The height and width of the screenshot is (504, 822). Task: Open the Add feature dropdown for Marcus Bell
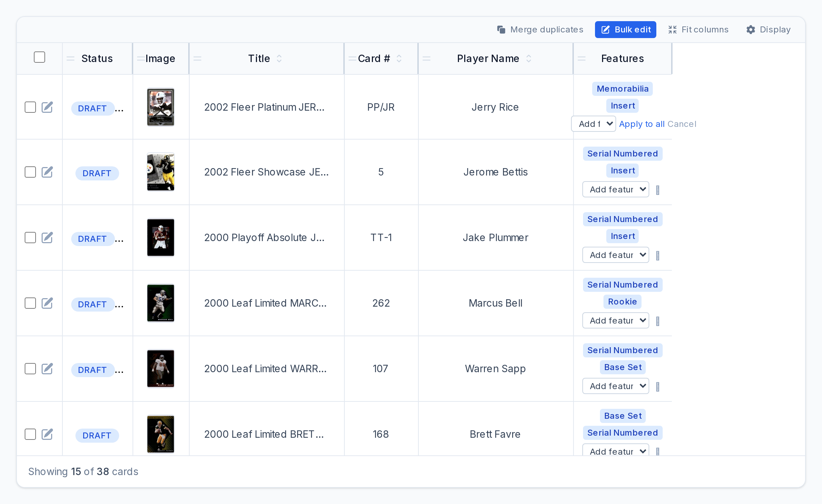pyautogui.click(x=616, y=320)
